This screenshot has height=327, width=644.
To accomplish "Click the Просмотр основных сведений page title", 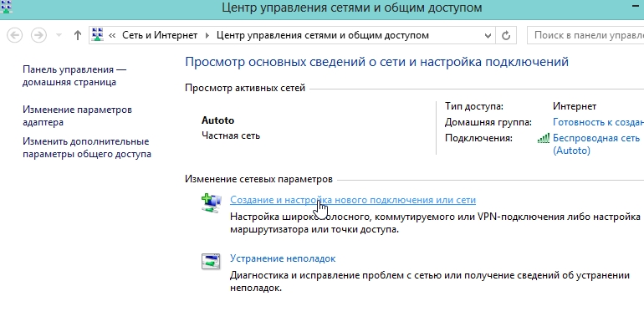I will click(x=376, y=62).
